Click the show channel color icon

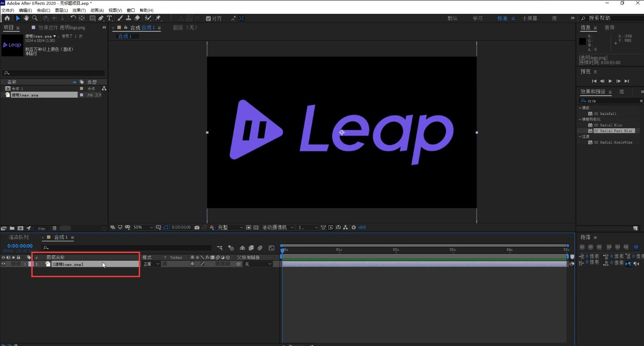(x=212, y=228)
